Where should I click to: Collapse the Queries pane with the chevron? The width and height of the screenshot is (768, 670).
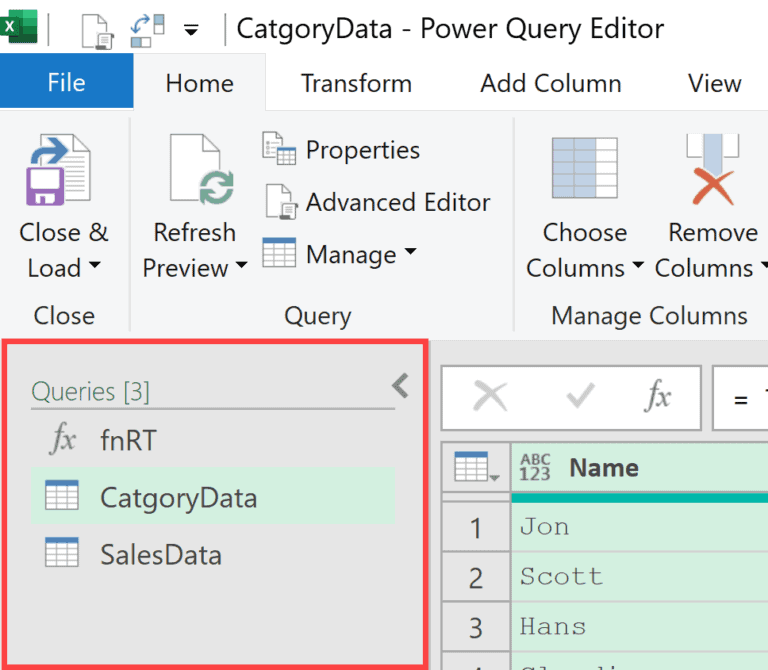[400, 385]
